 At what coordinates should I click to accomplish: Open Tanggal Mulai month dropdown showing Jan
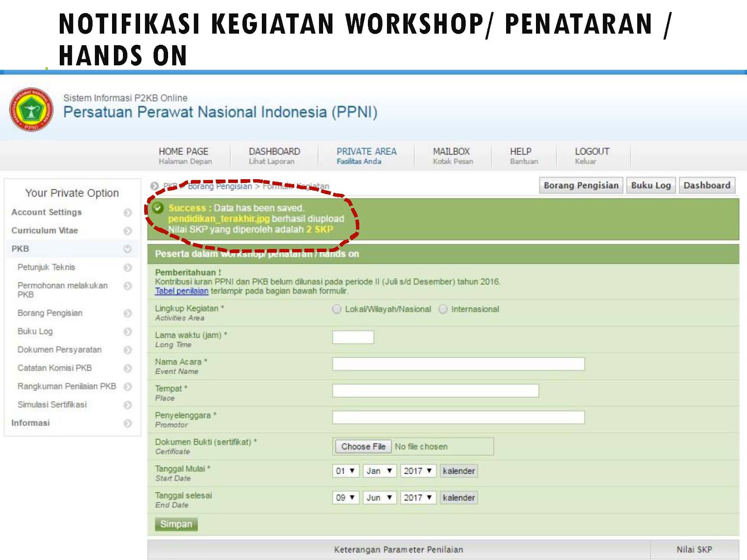click(x=380, y=471)
